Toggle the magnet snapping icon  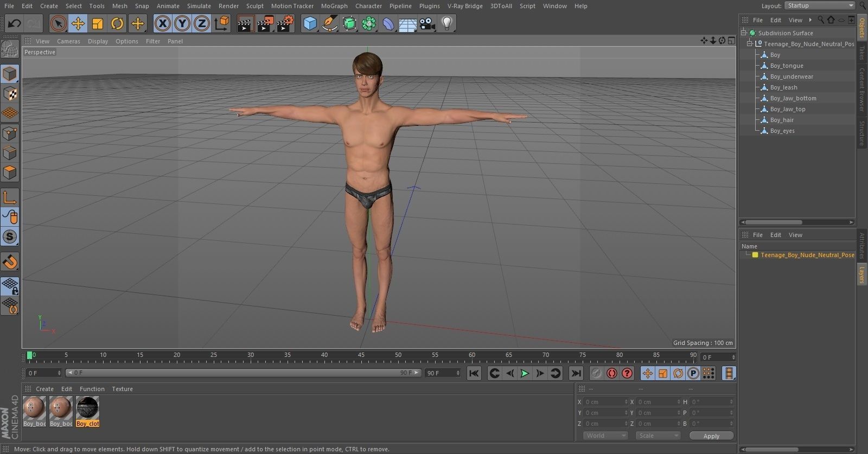pos(10,263)
